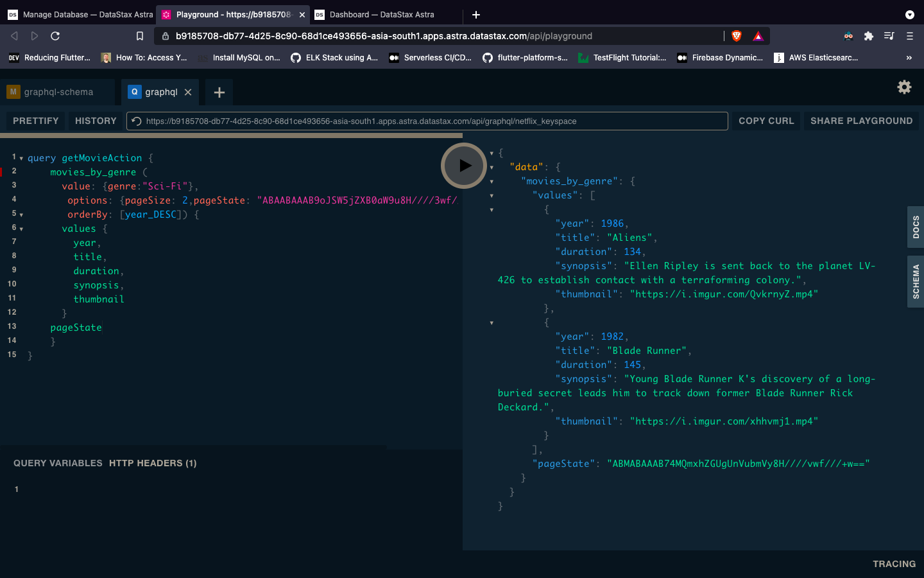
Task: Click SHARE PLAYGROUND
Action: click(x=861, y=121)
